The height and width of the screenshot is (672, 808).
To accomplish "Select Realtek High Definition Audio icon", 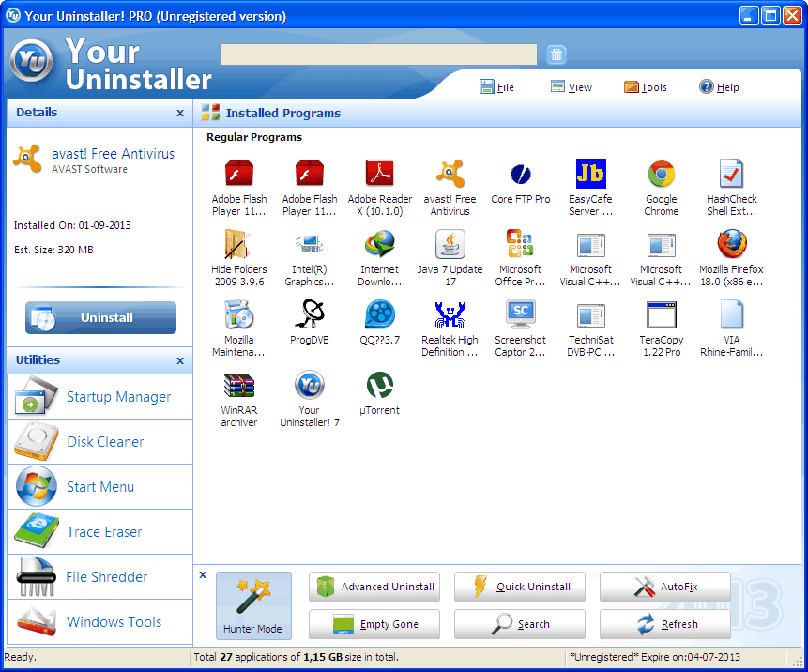I will click(x=450, y=314).
